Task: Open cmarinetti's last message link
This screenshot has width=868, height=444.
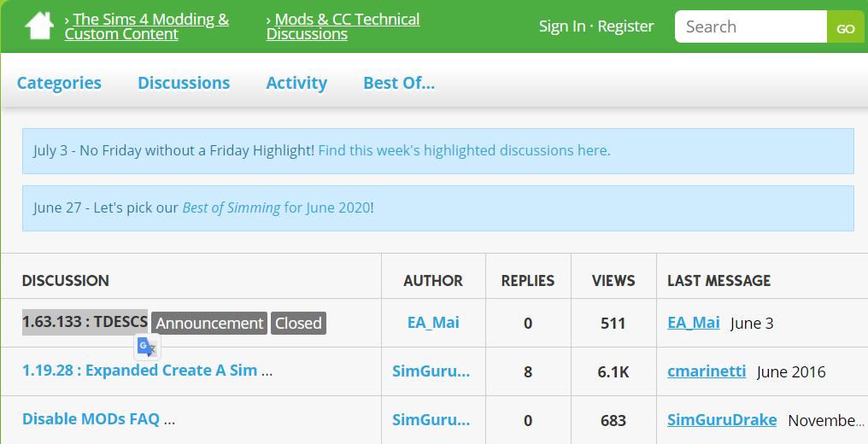Action: tap(707, 371)
